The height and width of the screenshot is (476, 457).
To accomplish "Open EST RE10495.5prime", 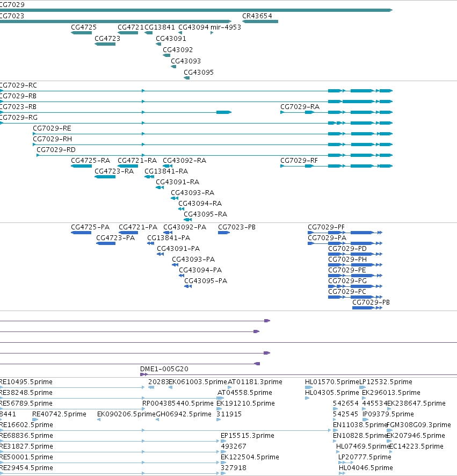I will 72,387.
